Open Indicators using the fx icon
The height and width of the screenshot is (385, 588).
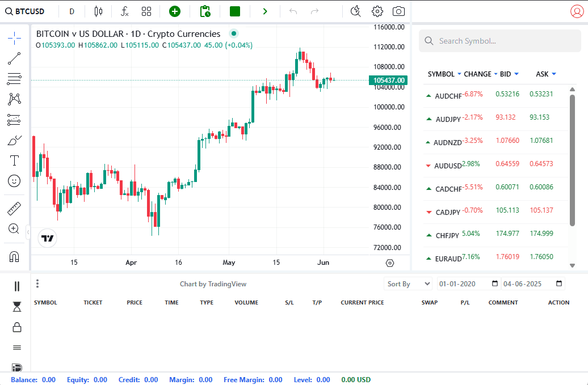(124, 11)
